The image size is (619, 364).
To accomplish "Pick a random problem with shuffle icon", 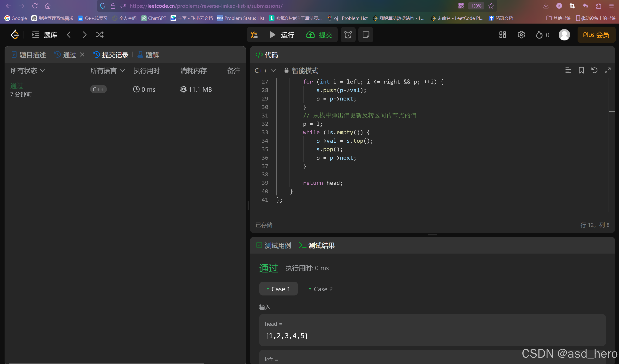I will (x=100, y=35).
